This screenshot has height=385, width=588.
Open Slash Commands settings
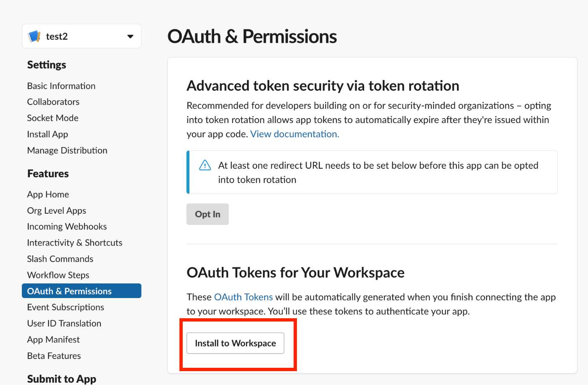[x=60, y=259]
